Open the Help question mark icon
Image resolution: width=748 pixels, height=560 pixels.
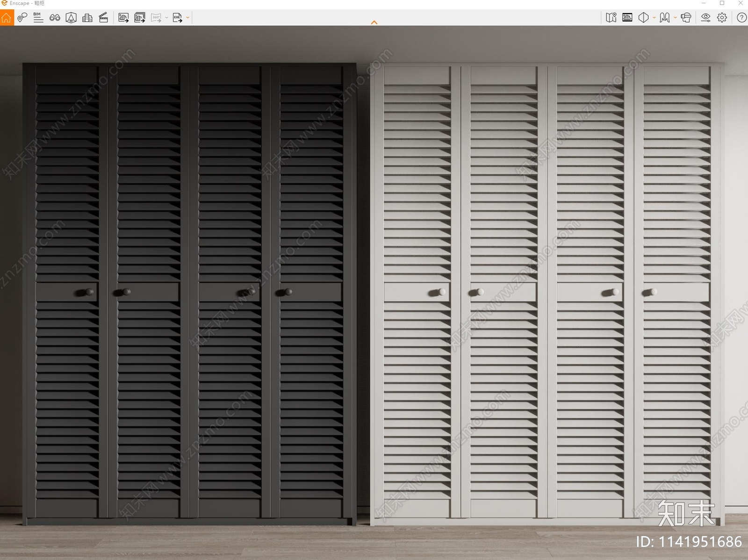coord(741,18)
